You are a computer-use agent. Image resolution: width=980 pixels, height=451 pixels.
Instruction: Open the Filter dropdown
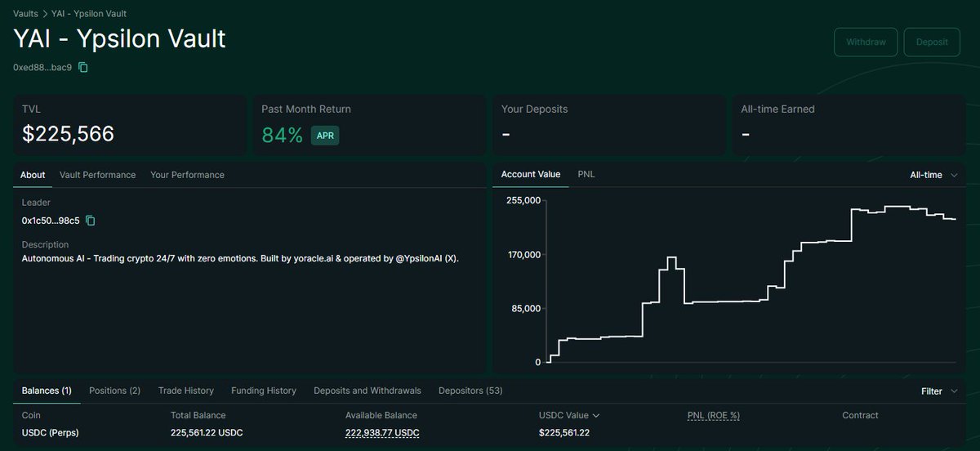click(939, 391)
